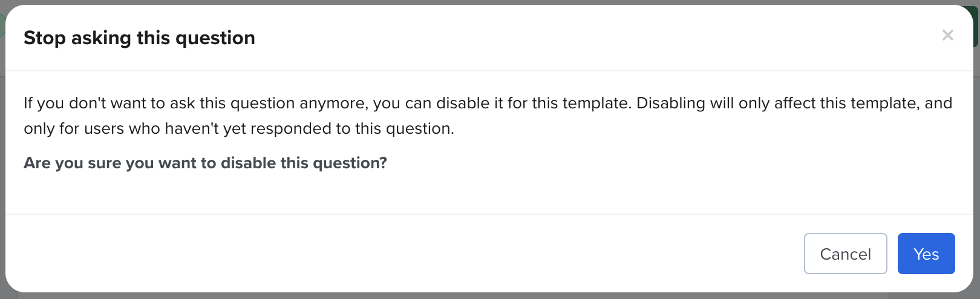Close the dialog using the X icon

(x=947, y=36)
